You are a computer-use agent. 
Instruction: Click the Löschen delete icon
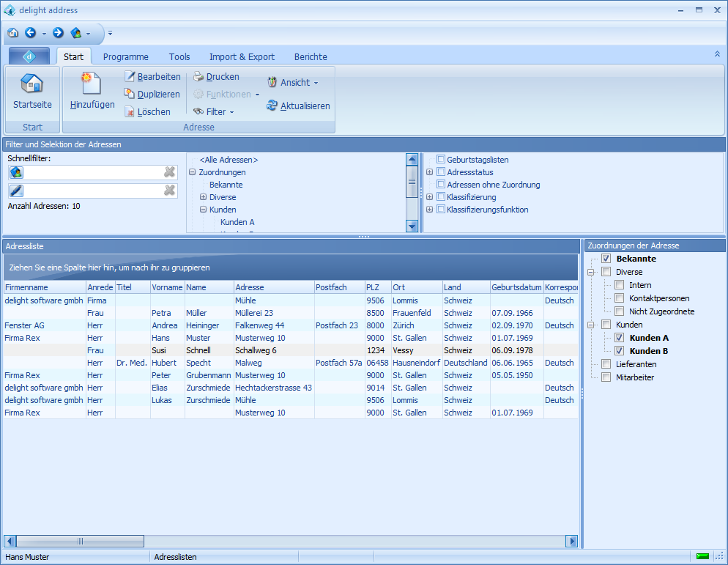click(130, 112)
